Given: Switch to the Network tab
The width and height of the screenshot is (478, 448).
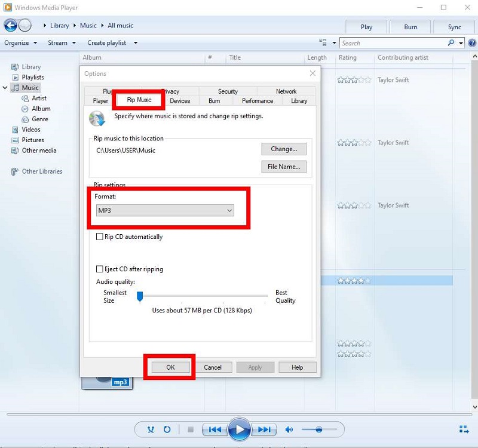Looking at the screenshot, I should 286,91.
